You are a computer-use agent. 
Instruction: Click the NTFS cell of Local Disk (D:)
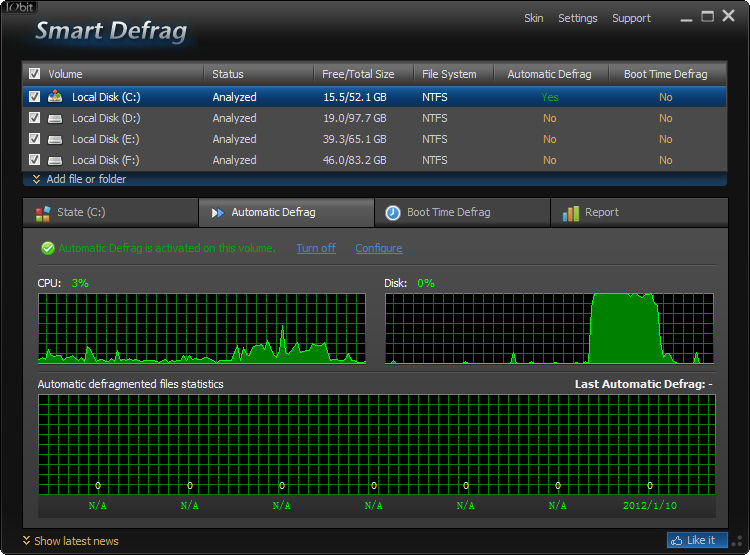[434, 118]
